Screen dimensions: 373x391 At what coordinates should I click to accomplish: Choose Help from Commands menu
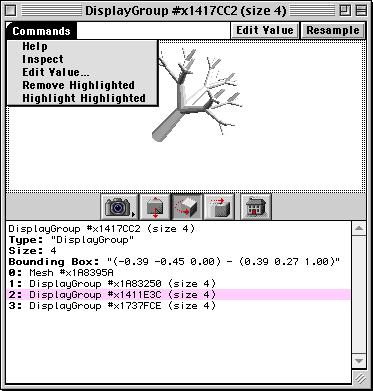pyautogui.click(x=35, y=46)
